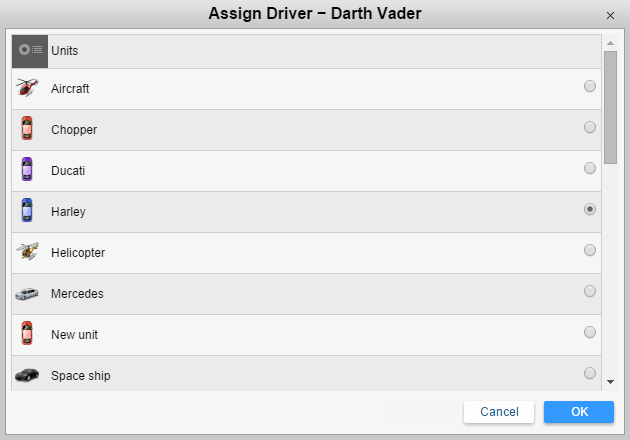The height and width of the screenshot is (440, 630).
Task: Choose the Mercedes radio button
Action: tap(590, 291)
